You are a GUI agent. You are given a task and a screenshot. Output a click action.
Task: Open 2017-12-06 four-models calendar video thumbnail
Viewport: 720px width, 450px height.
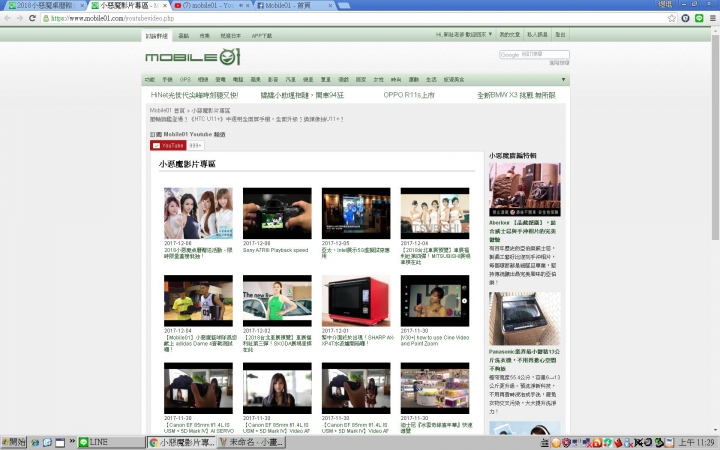[198, 213]
